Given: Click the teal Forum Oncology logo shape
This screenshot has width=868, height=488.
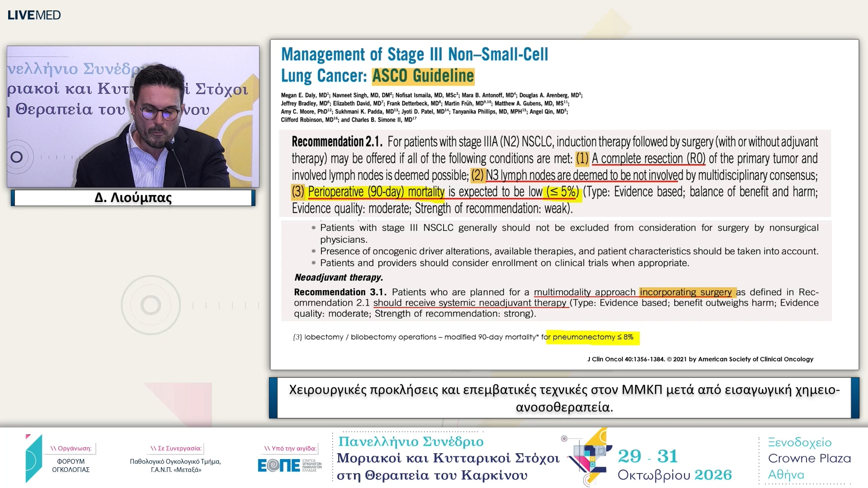Looking at the screenshot, I should click(x=34, y=458).
